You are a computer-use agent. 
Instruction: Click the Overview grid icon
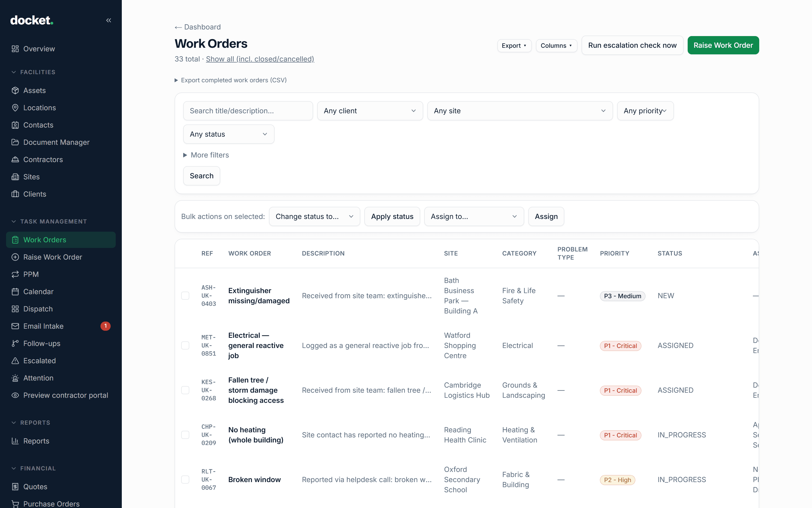click(x=15, y=49)
